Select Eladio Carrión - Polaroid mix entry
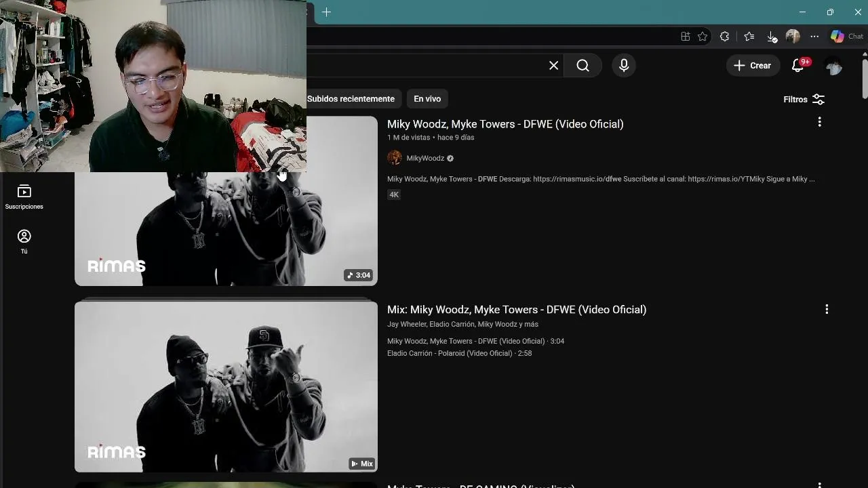Viewport: 868px width, 488px height. click(x=459, y=354)
